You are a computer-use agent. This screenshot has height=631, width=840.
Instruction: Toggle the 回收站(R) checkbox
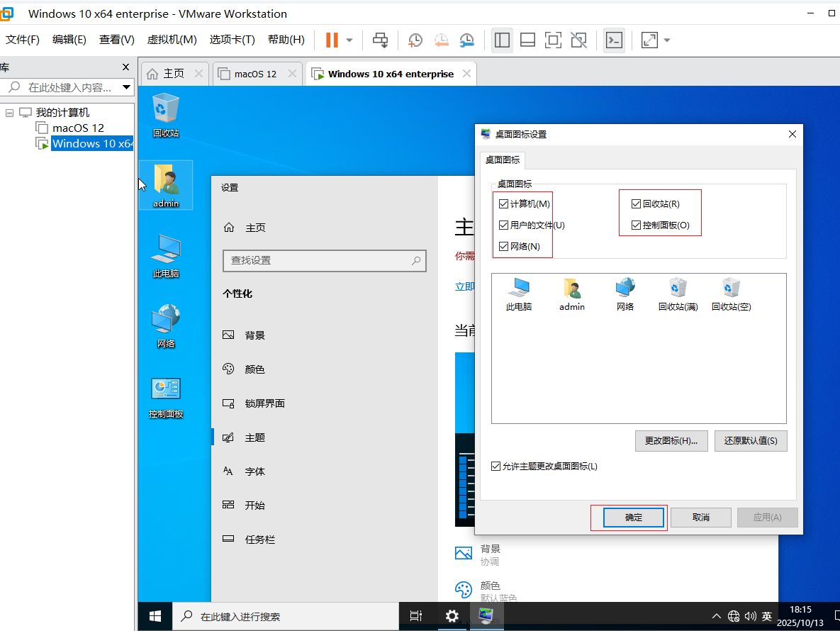click(x=636, y=204)
